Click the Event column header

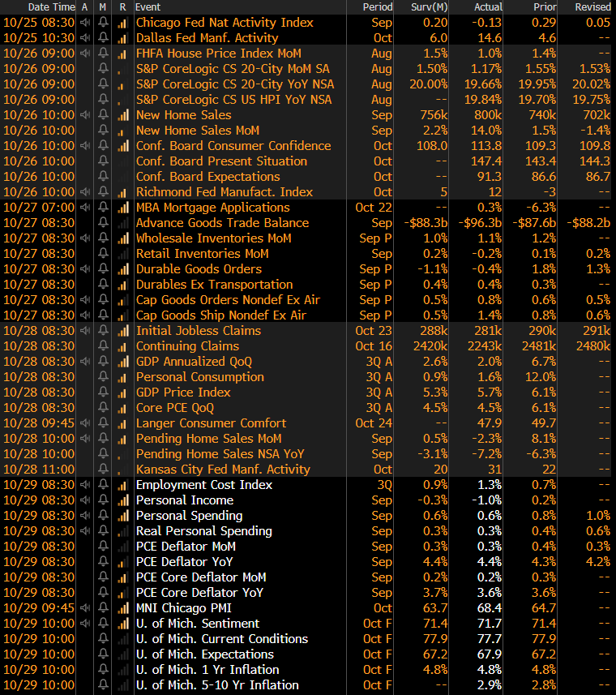point(149,6)
